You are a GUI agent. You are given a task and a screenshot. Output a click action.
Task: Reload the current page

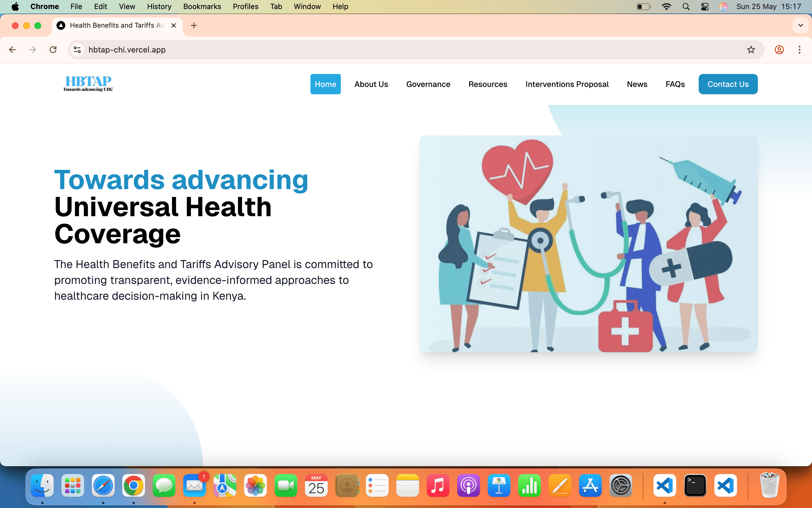pos(53,50)
